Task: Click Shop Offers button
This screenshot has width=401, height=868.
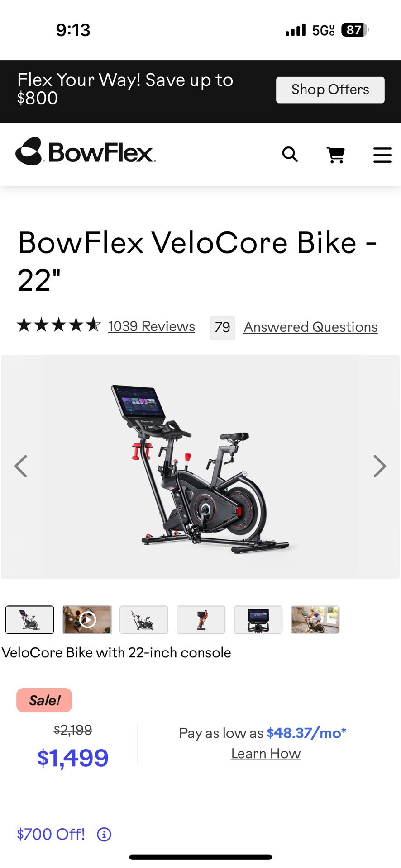Action: (x=330, y=90)
